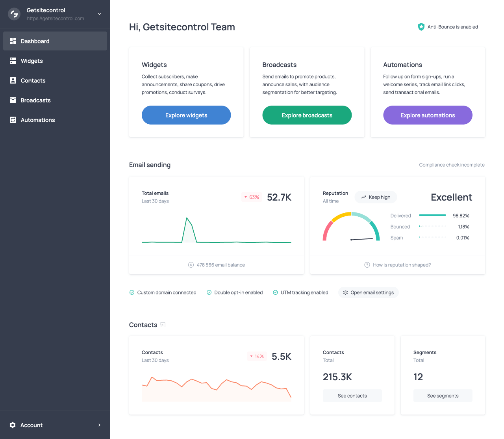The height and width of the screenshot is (439, 504).
Task: Open email settings via the gear icon
Action: 345,292
